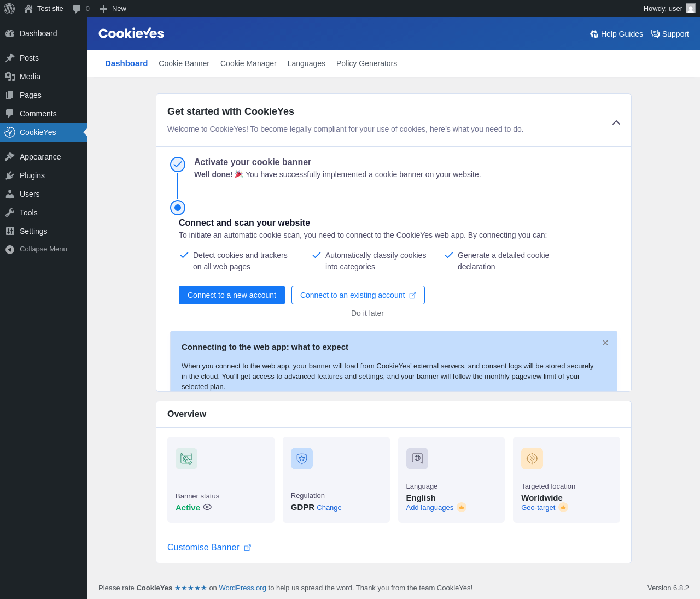Open the Posts menu

tap(44, 58)
